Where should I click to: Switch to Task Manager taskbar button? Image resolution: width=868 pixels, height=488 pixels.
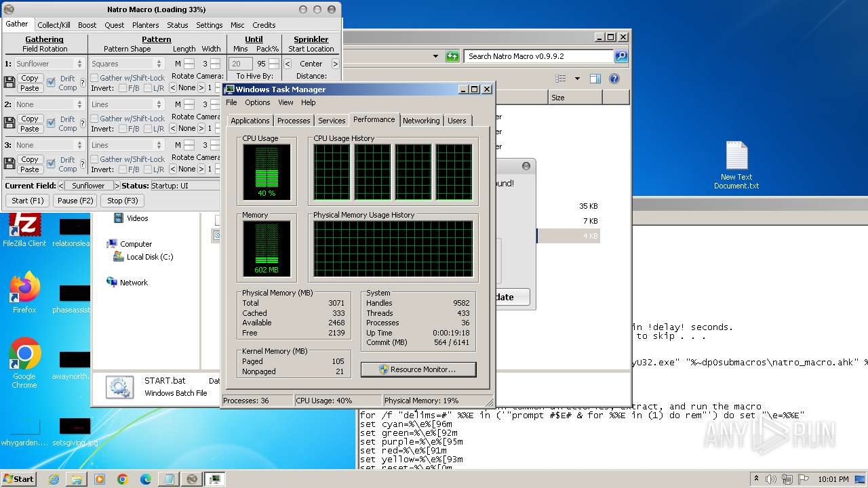215,479
